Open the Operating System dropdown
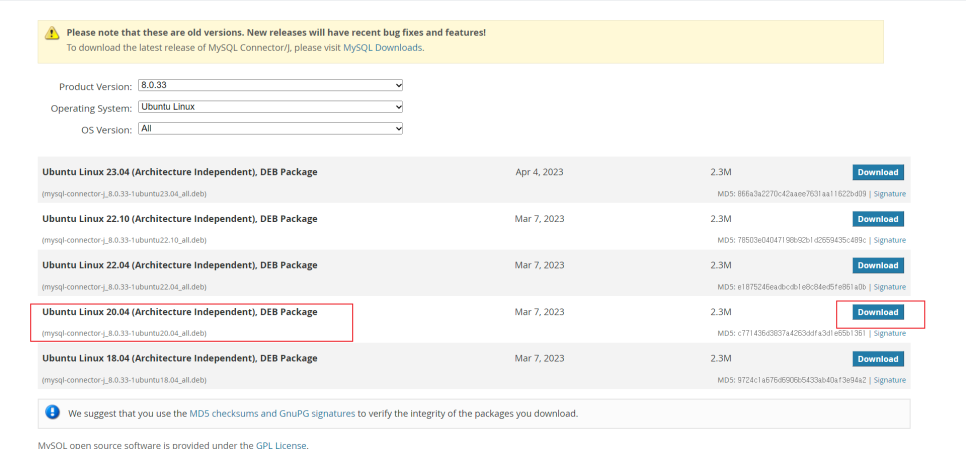This screenshot has height=449, width=966. [x=270, y=107]
